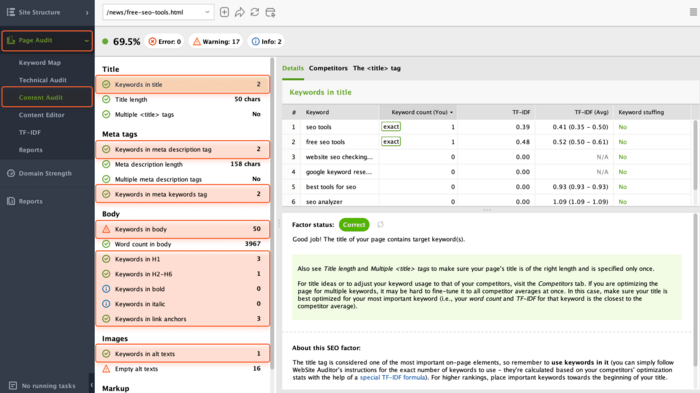700x393 pixels.
Task: Click the Keyword stuffing column header
Action: 652,112
